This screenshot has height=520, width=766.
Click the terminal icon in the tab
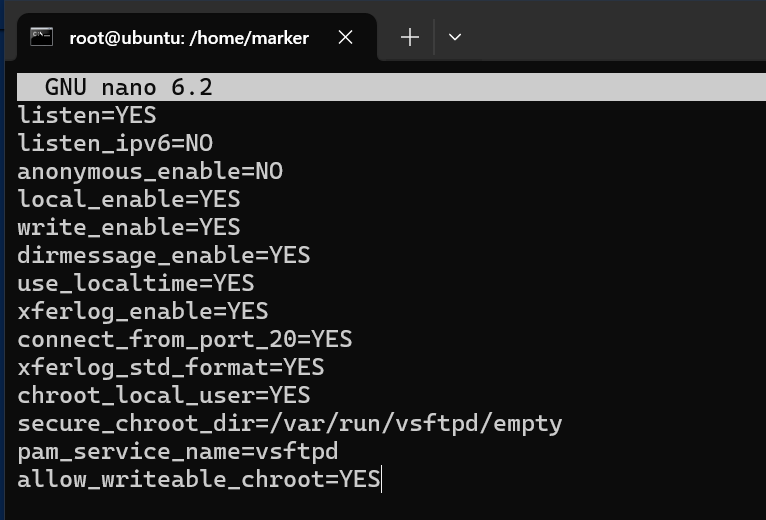[41, 37]
